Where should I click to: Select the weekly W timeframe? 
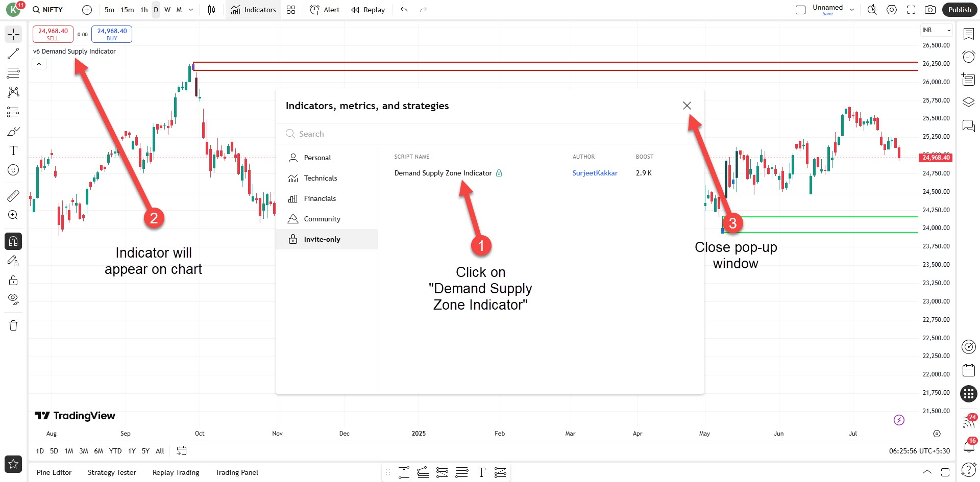pos(167,10)
